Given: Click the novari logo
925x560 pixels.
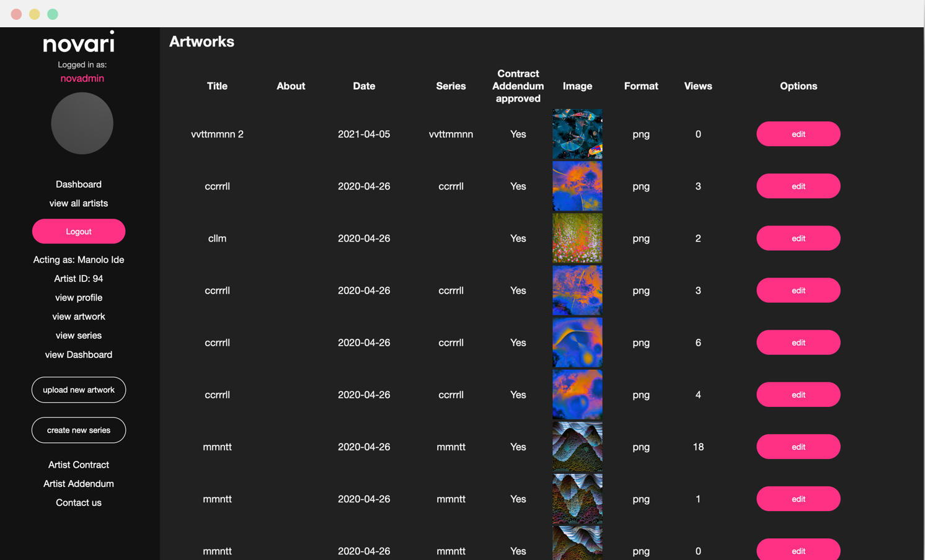Looking at the screenshot, I should [x=79, y=42].
